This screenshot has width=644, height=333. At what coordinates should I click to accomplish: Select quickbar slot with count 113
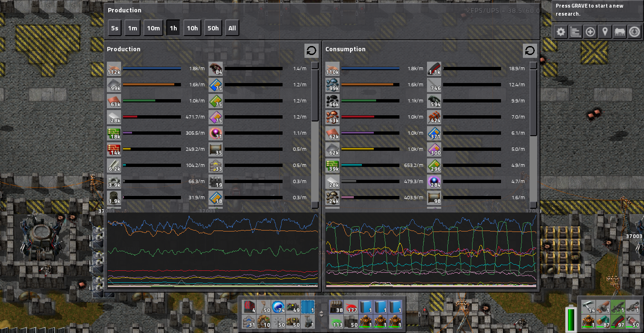pos(337,322)
